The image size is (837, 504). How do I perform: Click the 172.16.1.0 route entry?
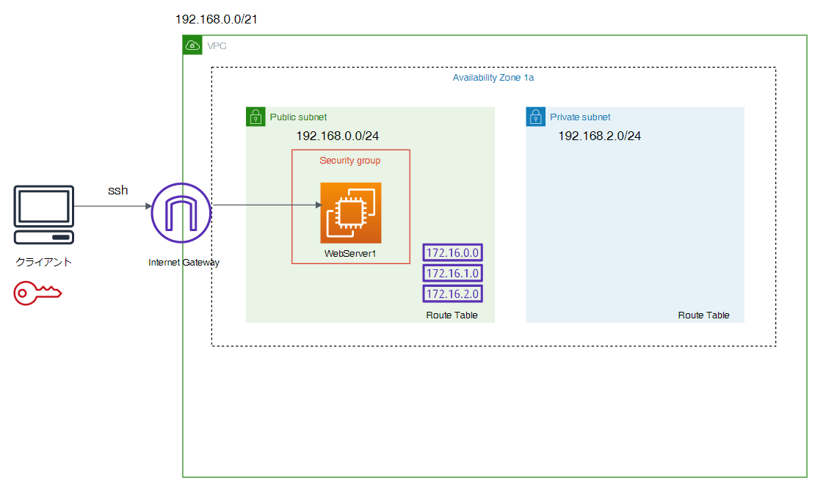click(453, 273)
